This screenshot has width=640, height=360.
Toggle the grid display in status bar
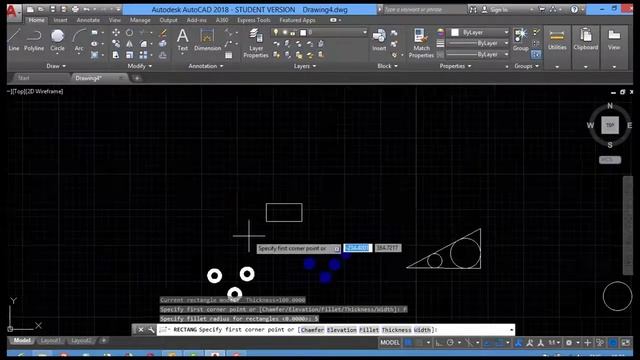[408, 342]
